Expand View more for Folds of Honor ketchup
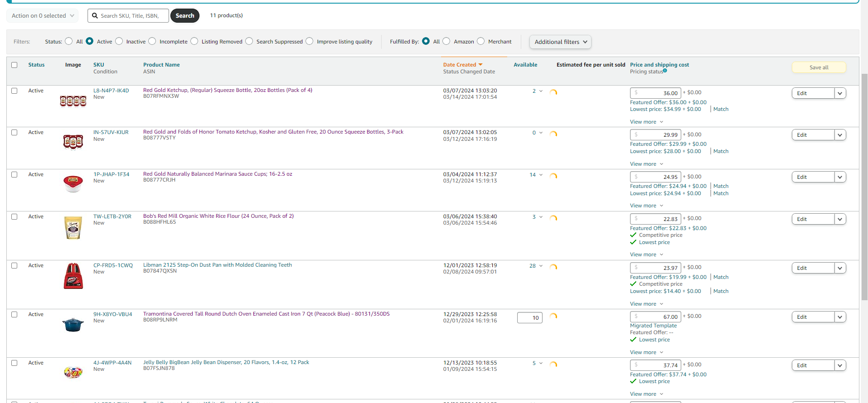Screen dimensions: 868x403 coord(646,164)
